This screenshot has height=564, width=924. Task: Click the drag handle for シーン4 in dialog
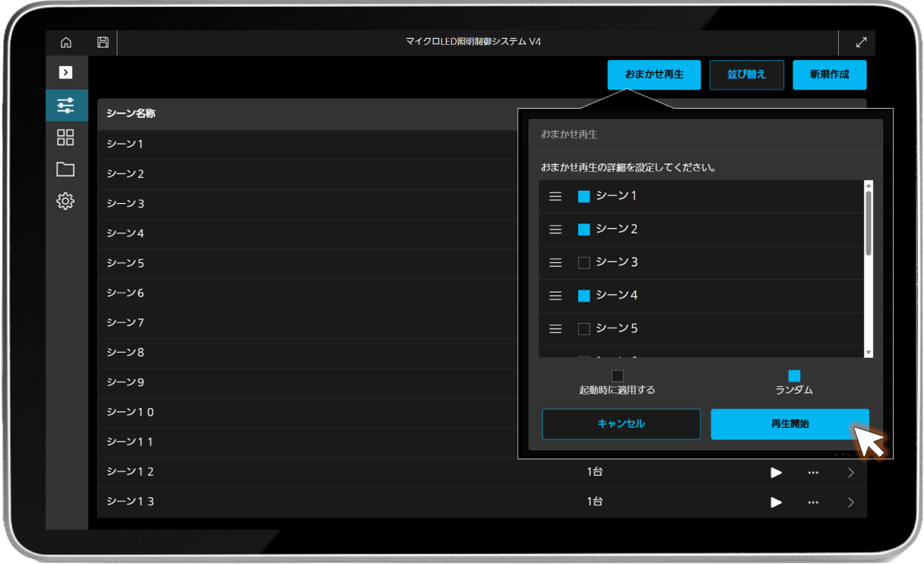(555, 296)
